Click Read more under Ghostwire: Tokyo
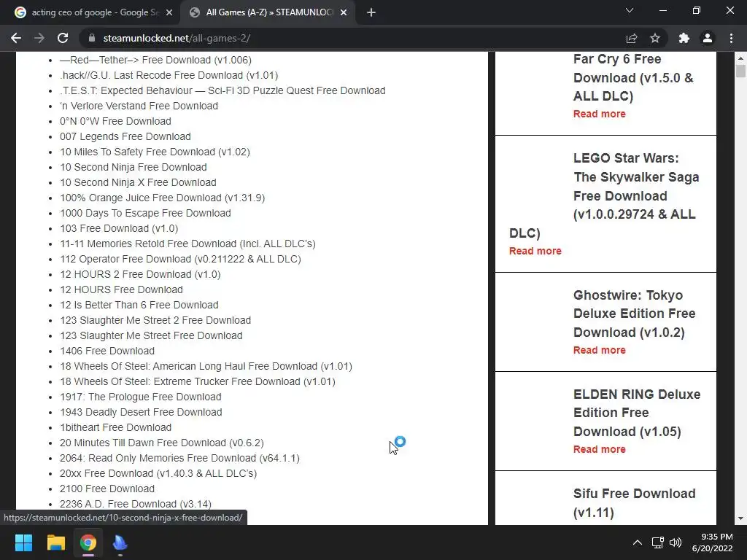 [600, 350]
